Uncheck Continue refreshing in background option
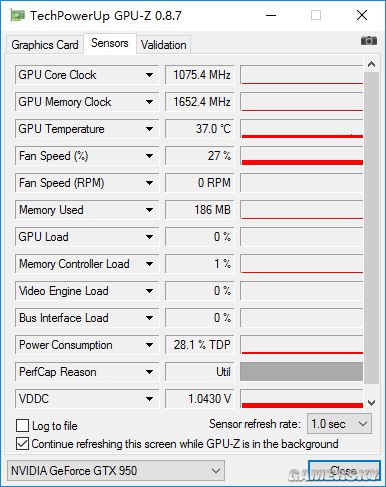The width and height of the screenshot is (386, 487). coord(22,444)
